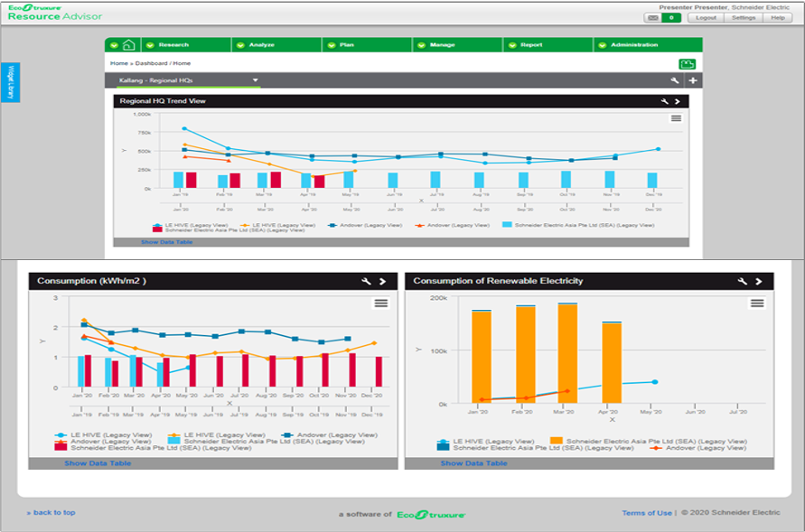Image resolution: width=805 pixels, height=532 pixels.
Task: Expand the Consumption (kWh/m2) widget arrow
Action: coord(382,281)
